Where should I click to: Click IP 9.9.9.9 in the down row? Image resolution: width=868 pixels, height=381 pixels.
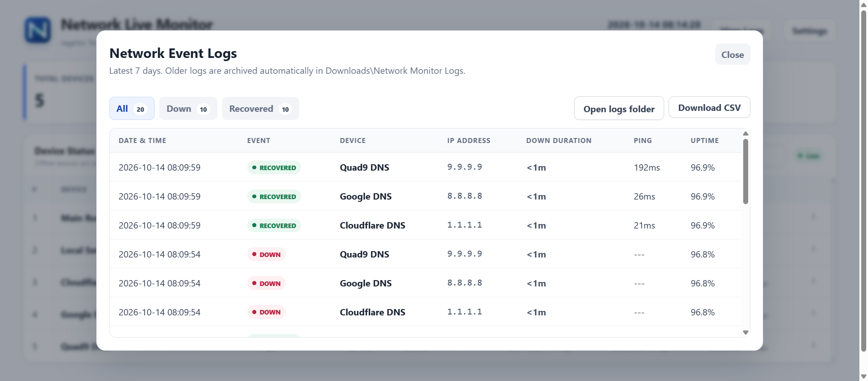pyautogui.click(x=465, y=254)
